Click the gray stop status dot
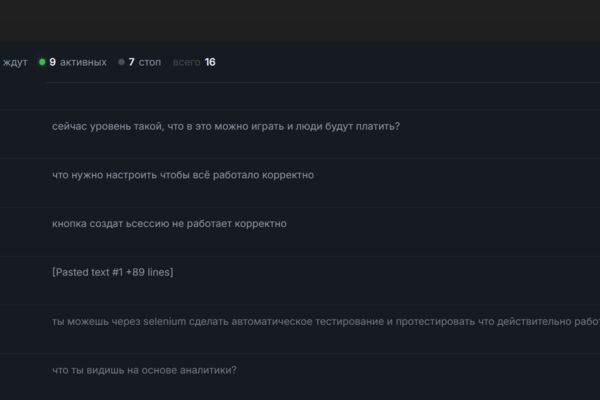The height and width of the screenshot is (400, 600). [x=121, y=62]
